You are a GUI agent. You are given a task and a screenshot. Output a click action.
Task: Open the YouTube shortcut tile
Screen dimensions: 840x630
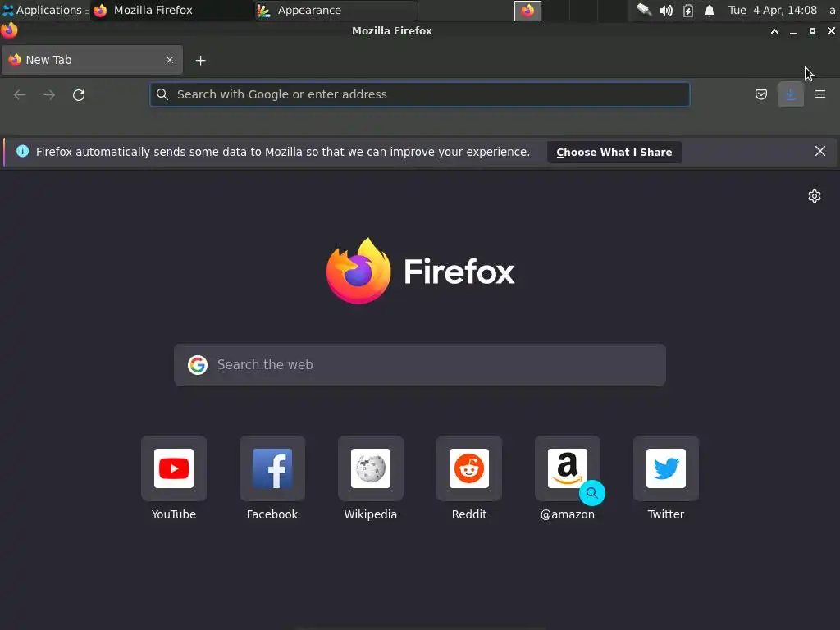(174, 468)
